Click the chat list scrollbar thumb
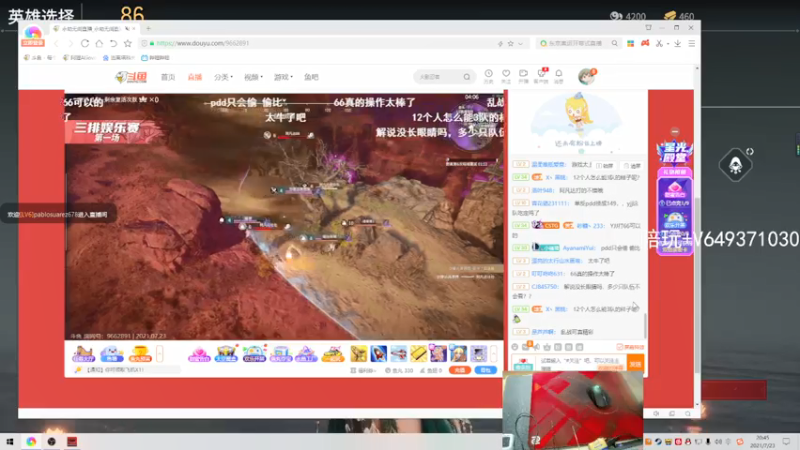 tap(645, 324)
